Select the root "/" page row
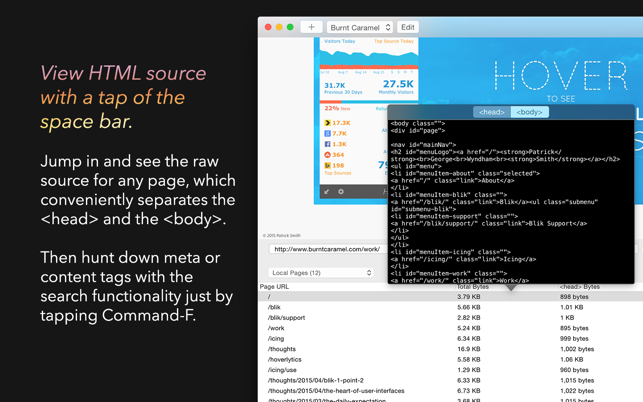Viewport: 643px width, 402px height. tap(451, 297)
